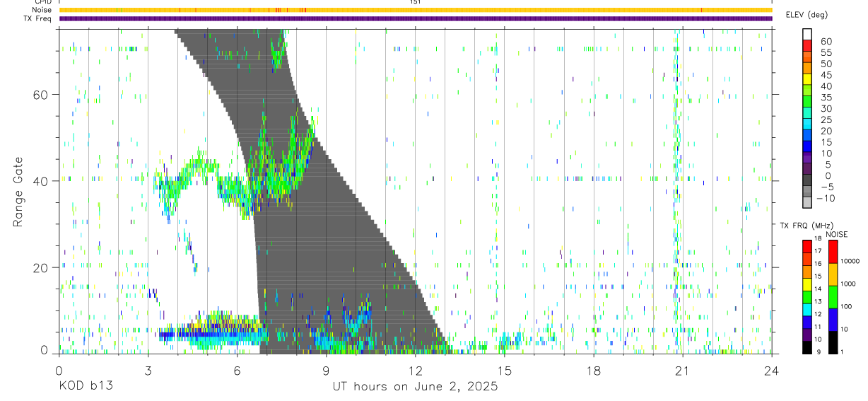Click the ELEV colorbar label '45'
Viewport: 868px width, 401px height.
[x=826, y=75]
